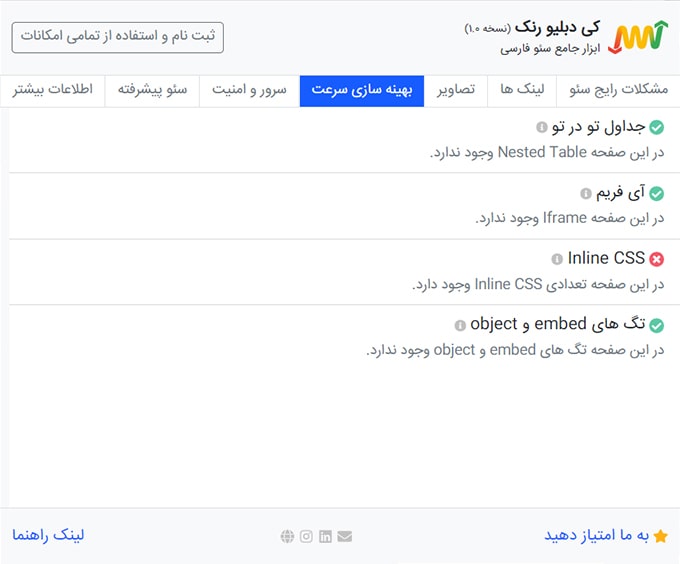Open the لینک راهنما link

coord(48,535)
